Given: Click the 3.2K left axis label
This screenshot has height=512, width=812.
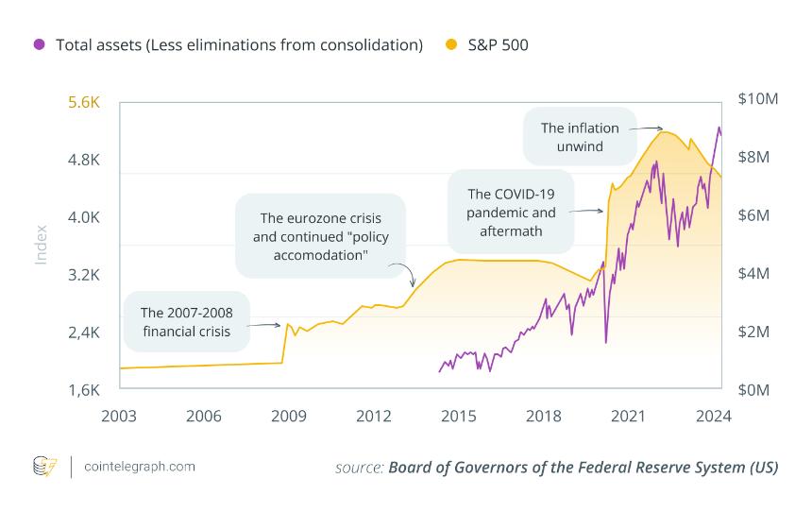Looking at the screenshot, I should [x=84, y=276].
